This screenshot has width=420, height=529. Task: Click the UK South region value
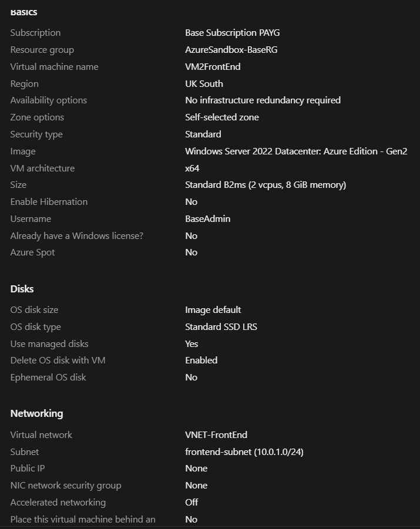coord(204,84)
